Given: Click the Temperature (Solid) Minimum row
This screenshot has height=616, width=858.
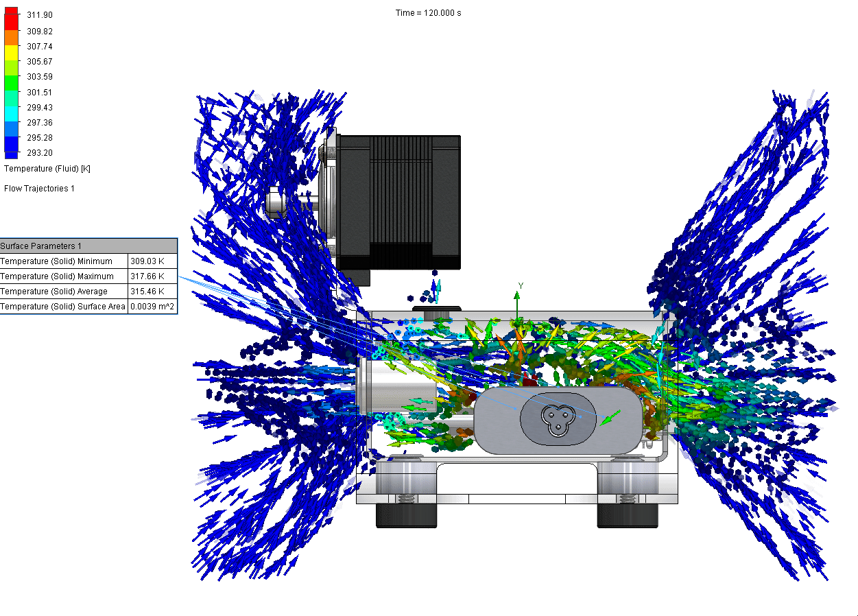Looking at the screenshot, I should 56,261.
